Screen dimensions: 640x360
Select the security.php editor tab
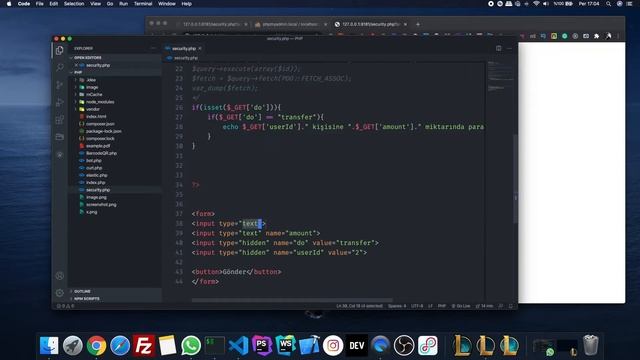click(x=184, y=48)
